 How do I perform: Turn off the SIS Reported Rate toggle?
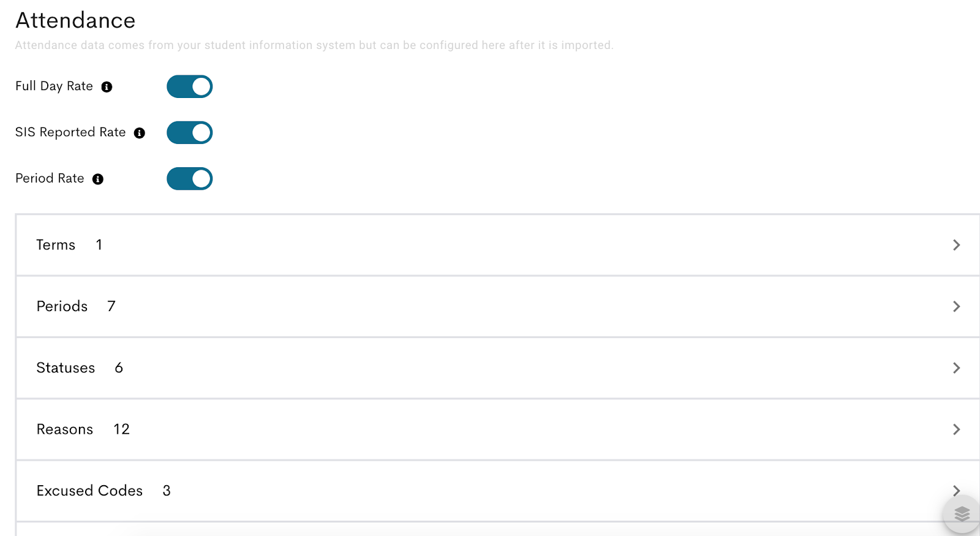click(189, 132)
